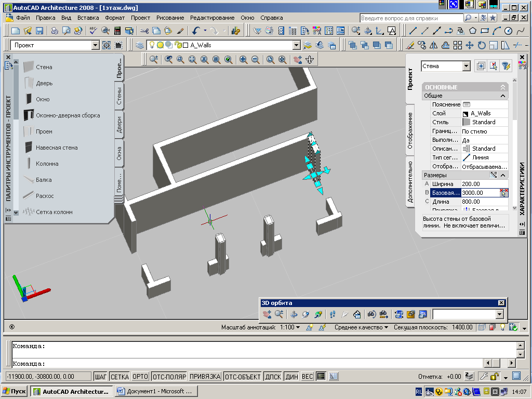
Task: Open the A_Walls layer dropdown
Action: click(x=296, y=45)
